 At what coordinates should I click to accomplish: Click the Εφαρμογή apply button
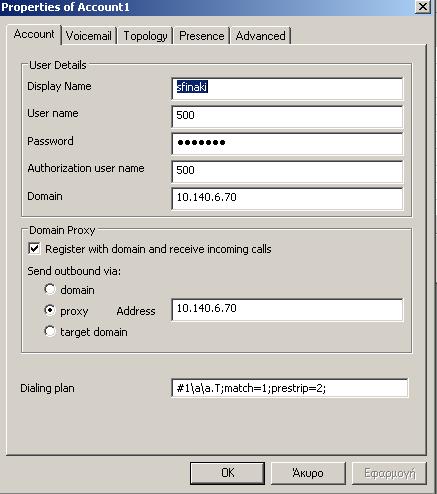389,473
